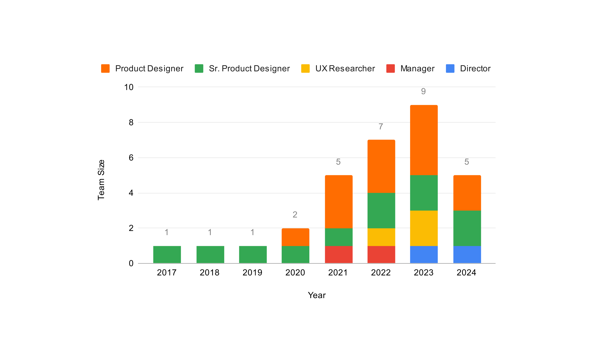Click the 2019 x-axis label
The image size is (592, 364).
[252, 272]
